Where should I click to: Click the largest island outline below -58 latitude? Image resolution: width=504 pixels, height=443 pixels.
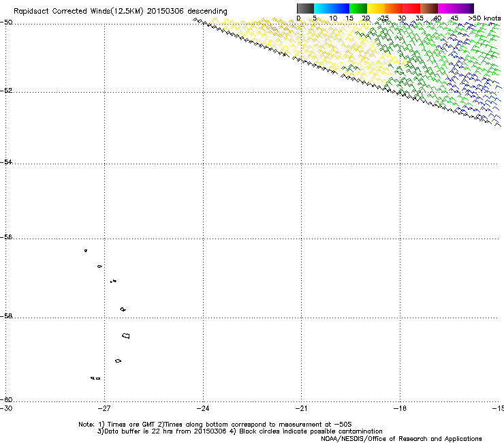pos(126,335)
